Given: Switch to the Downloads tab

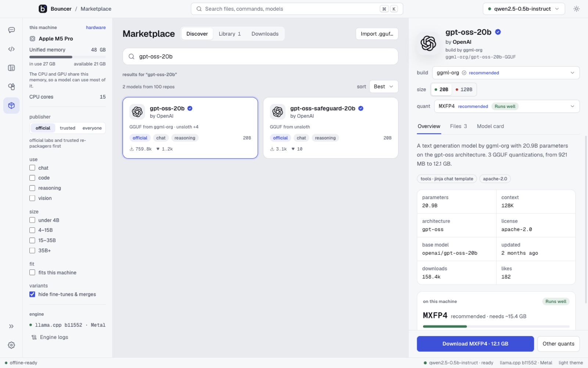Looking at the screenshot, I should coord(265,34).
